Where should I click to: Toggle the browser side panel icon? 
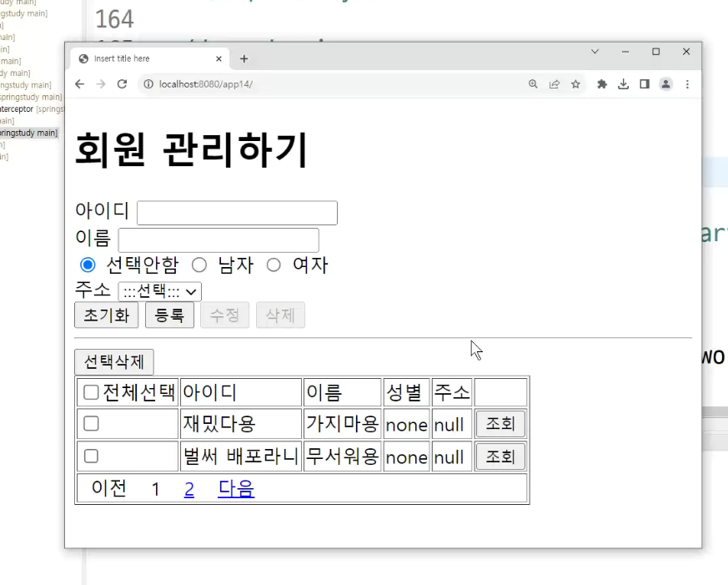(x=645, y=84)
